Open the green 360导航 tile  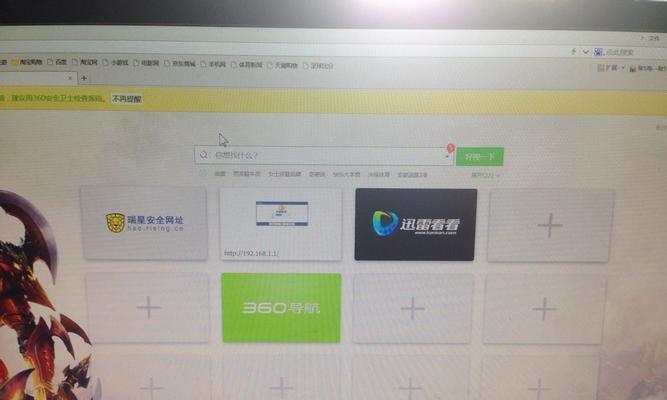[x=281, y=308]
